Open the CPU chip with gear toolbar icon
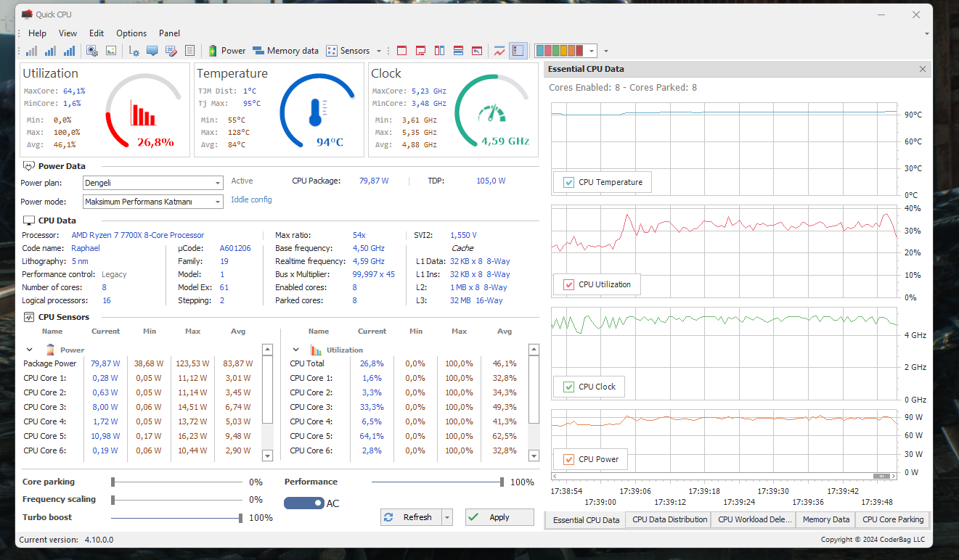The width and height of the screenshot is (959, 560). tap(92, 51)
